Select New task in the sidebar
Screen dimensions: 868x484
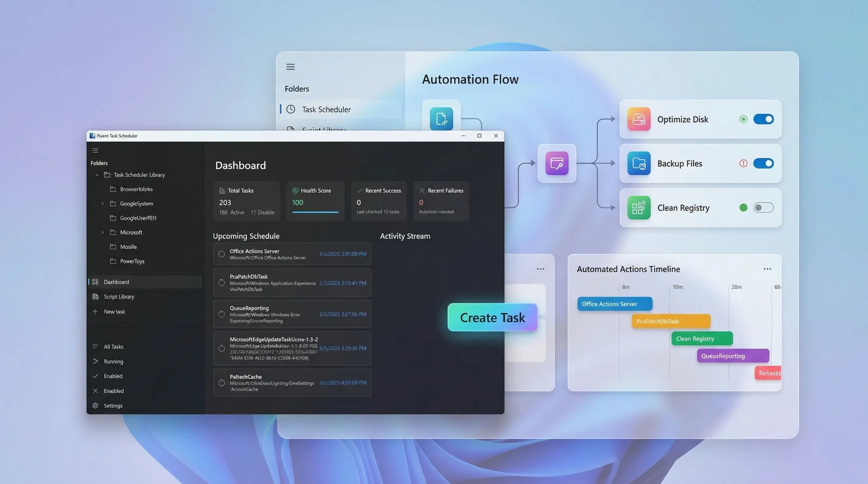click(x=145, y=312)
